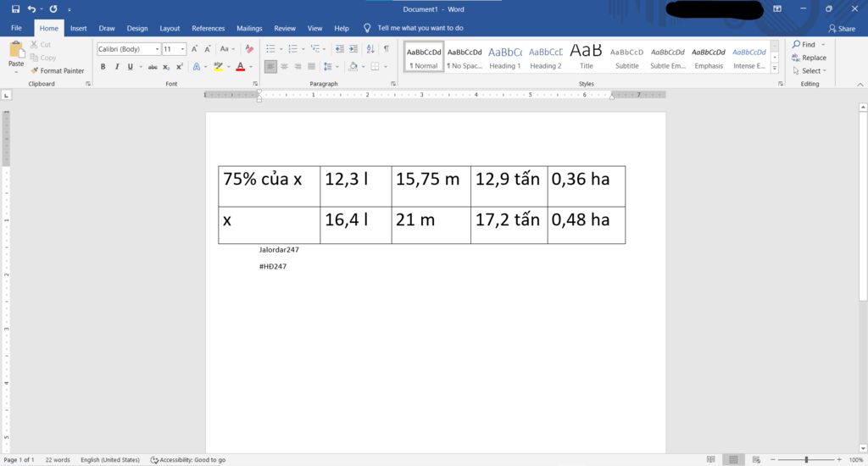Screen dimensions: 868x466
Task: Undo the last action
Action: 31,8
